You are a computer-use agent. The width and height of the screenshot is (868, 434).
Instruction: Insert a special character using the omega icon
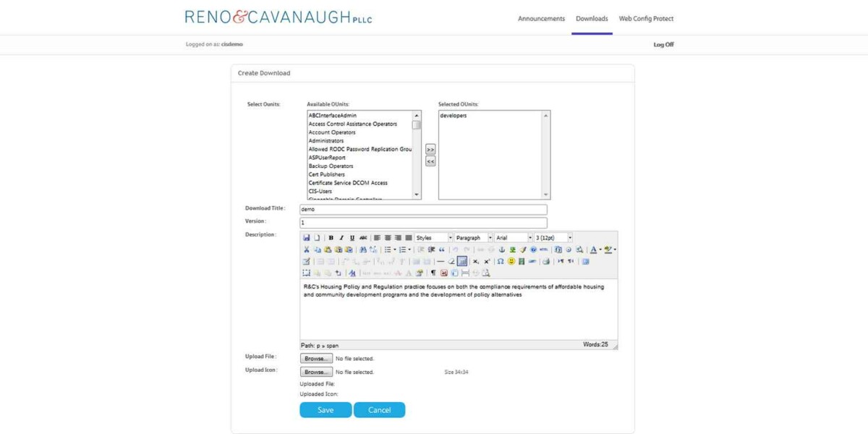click(499, 261)
